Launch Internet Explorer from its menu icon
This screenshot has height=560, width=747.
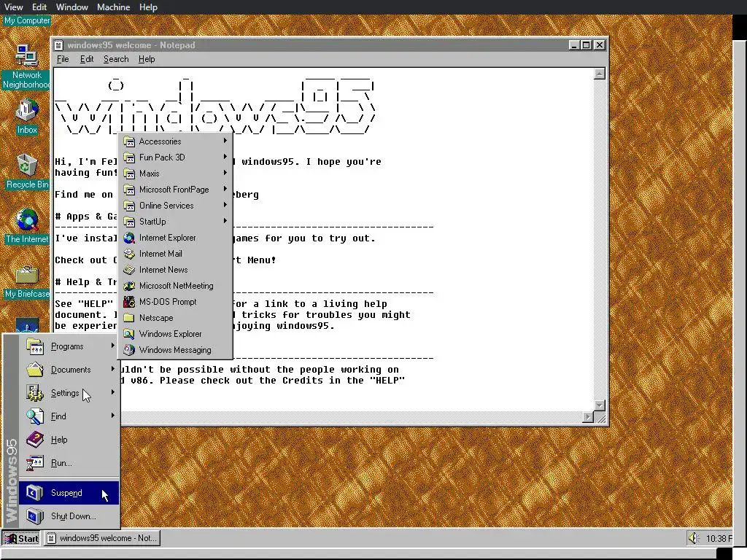pos(129,238)
